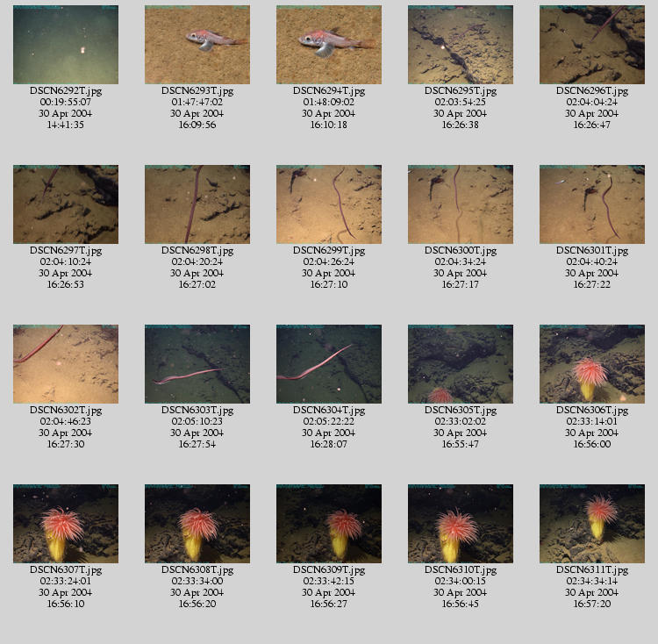Screen dimensions: 658x644
Task: Click the DSCN6297T.jpg thumbnail image
Action: (66, 204)
